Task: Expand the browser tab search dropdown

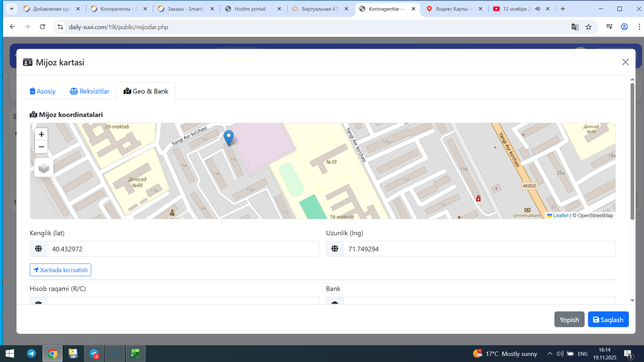Action: [x=11, y=9]
